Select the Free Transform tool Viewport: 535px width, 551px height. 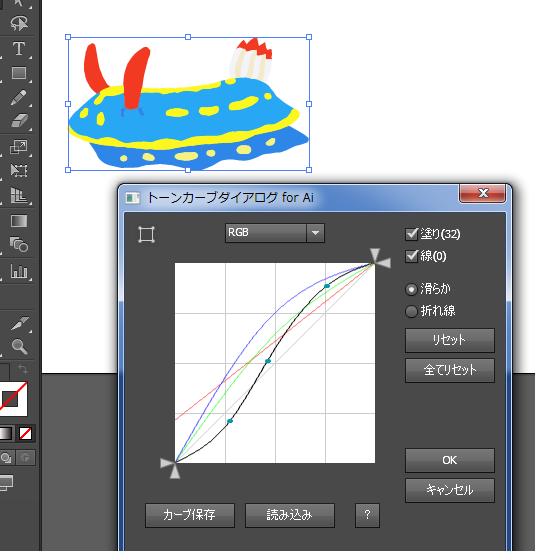click(19, 170)
